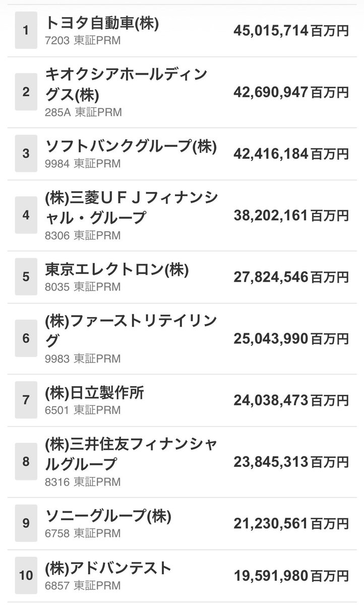Open 三井住友フィナンシャルグループ entry
Image resolution: width=364 pixels, height=605 pixels.
coord(182,462)
